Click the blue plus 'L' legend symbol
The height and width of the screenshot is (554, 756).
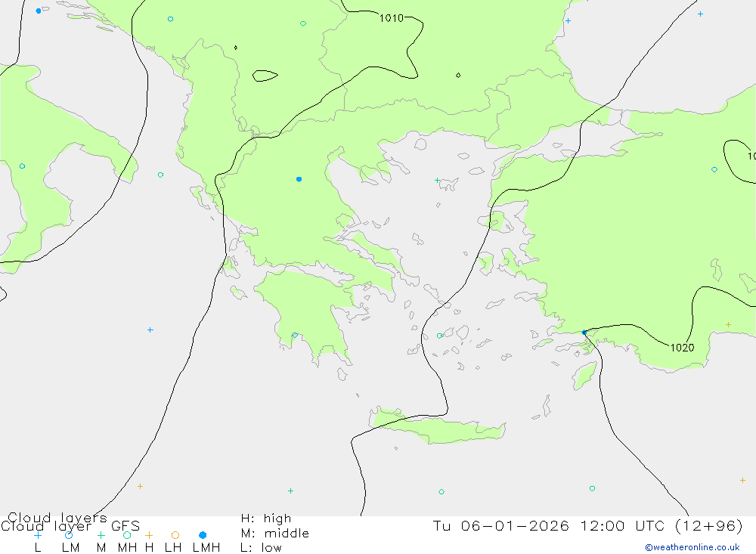(38, 535)
